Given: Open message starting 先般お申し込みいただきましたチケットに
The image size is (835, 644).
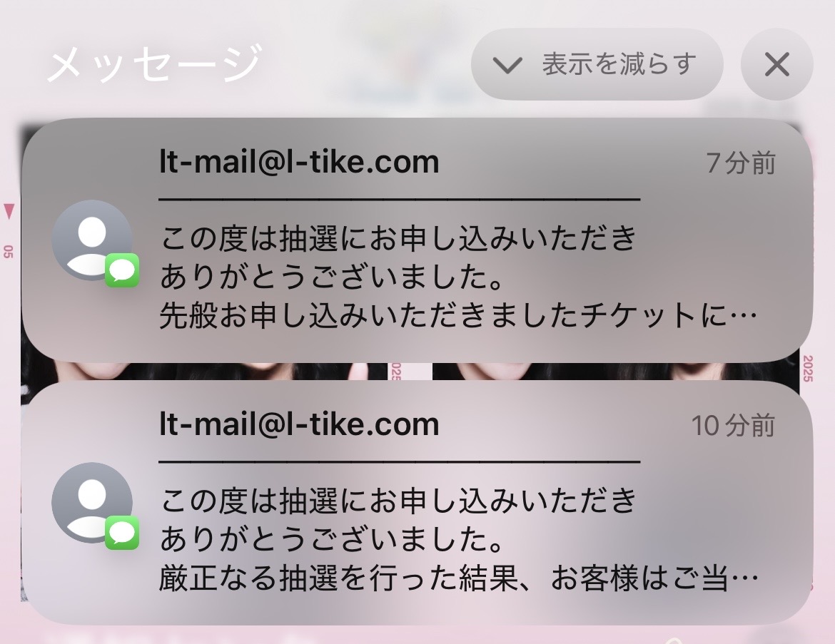Looking at the screenshot, I should click(458, 316).
